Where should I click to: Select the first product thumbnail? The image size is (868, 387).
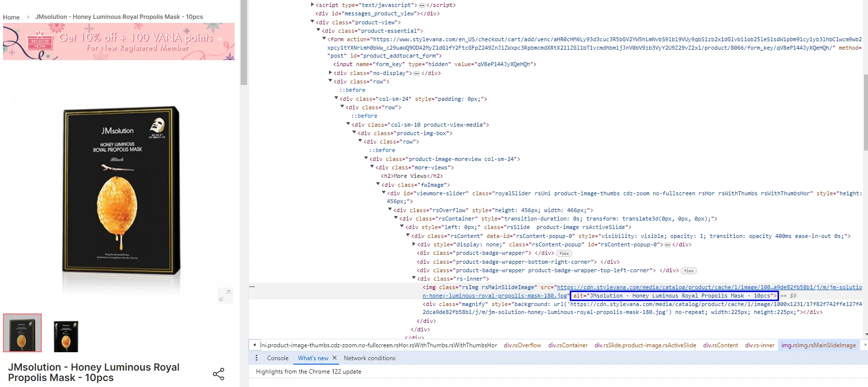(22, 333)
